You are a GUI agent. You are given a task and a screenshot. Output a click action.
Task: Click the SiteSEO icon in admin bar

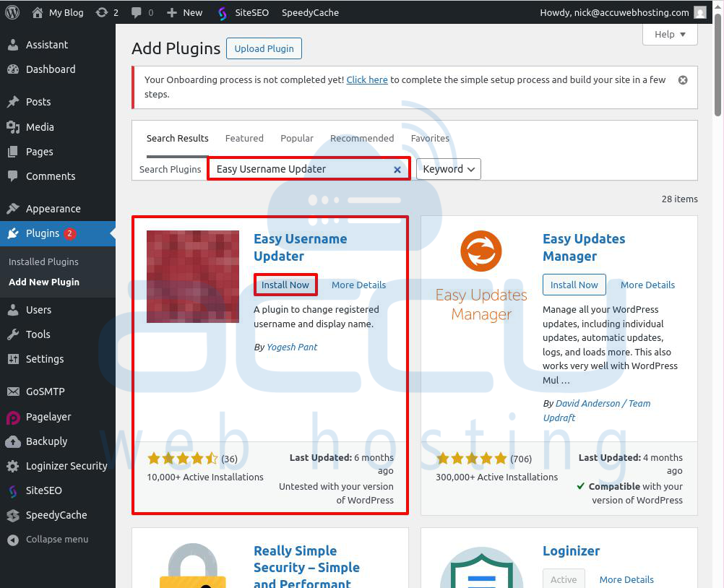tap(222, 12)
